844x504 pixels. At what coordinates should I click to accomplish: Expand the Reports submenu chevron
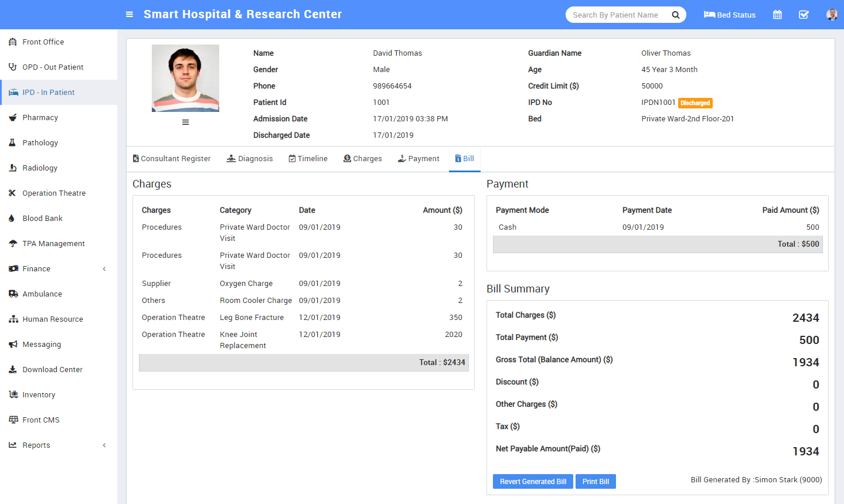coord(104,445)
